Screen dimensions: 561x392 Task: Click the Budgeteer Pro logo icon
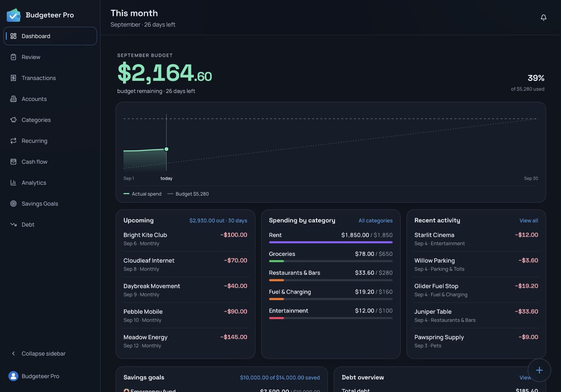(13, 15)
